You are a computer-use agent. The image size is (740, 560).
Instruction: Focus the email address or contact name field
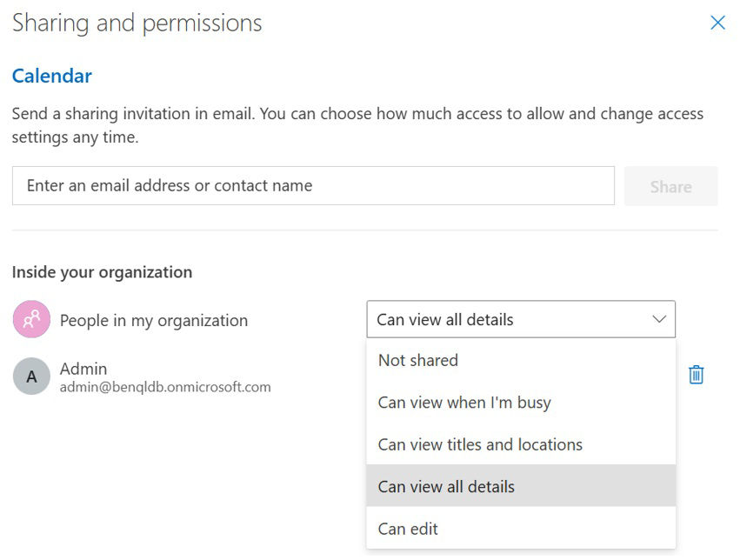(313, 186)
